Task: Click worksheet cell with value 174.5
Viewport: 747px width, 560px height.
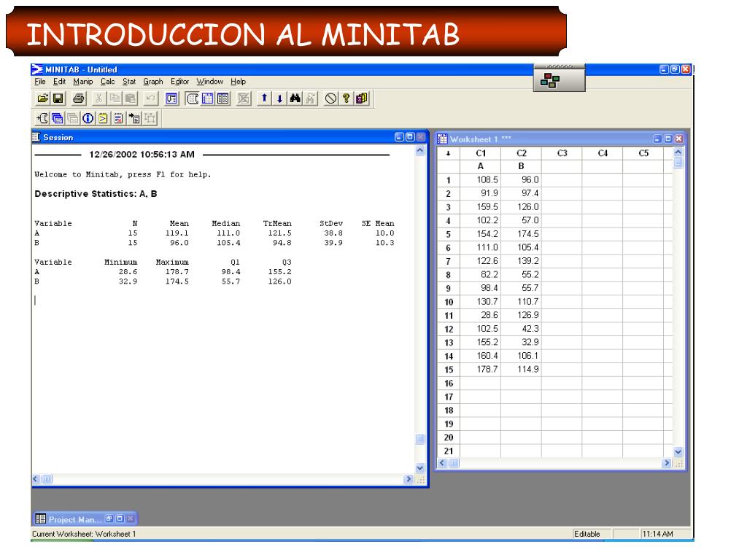Action: click(x=521, y=234)
